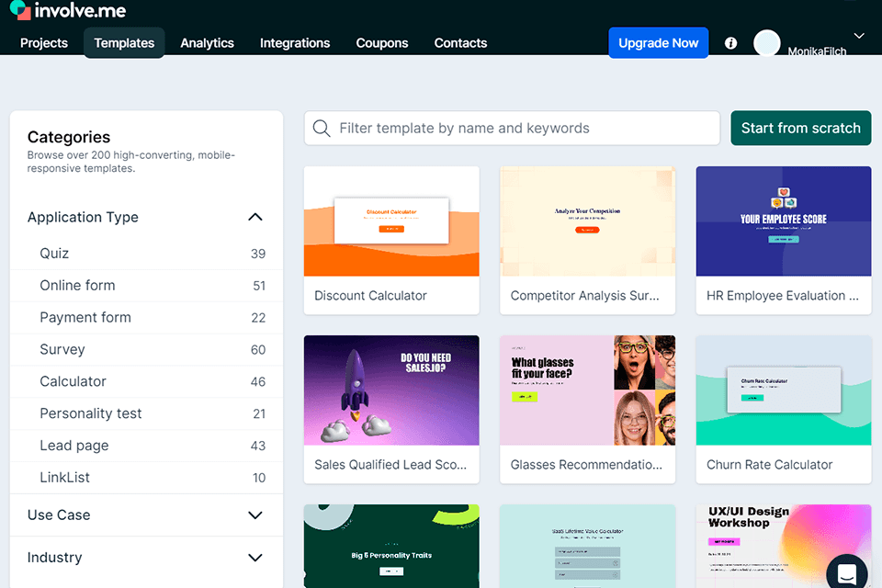Filter by Calculator category
Screen dimensions: 882x588
tap(146, 382)
